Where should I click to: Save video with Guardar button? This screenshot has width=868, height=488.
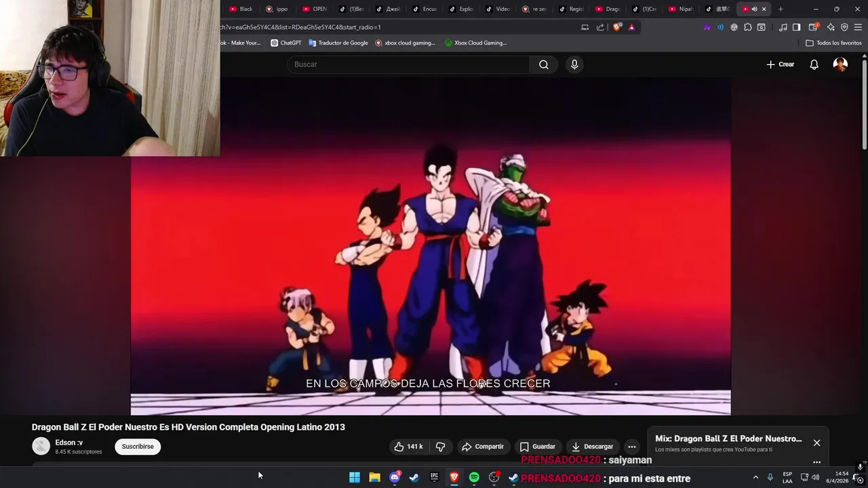click(538, 447)
